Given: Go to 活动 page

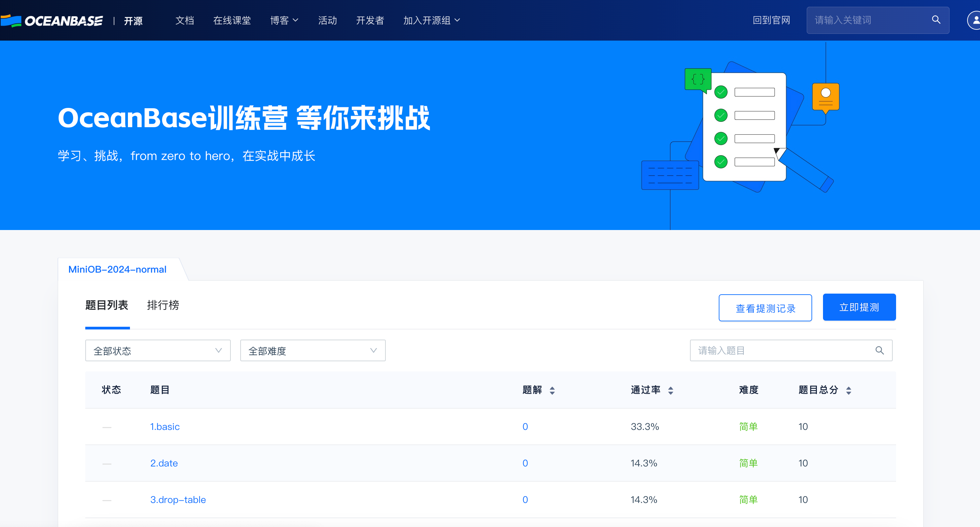Looking at the screenshot, I should tap(328, 20).
